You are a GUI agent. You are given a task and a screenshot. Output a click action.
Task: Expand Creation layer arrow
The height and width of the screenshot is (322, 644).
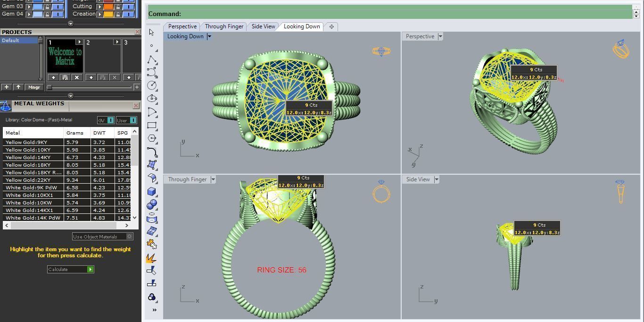pyautogui.click(x=99, y=14)
